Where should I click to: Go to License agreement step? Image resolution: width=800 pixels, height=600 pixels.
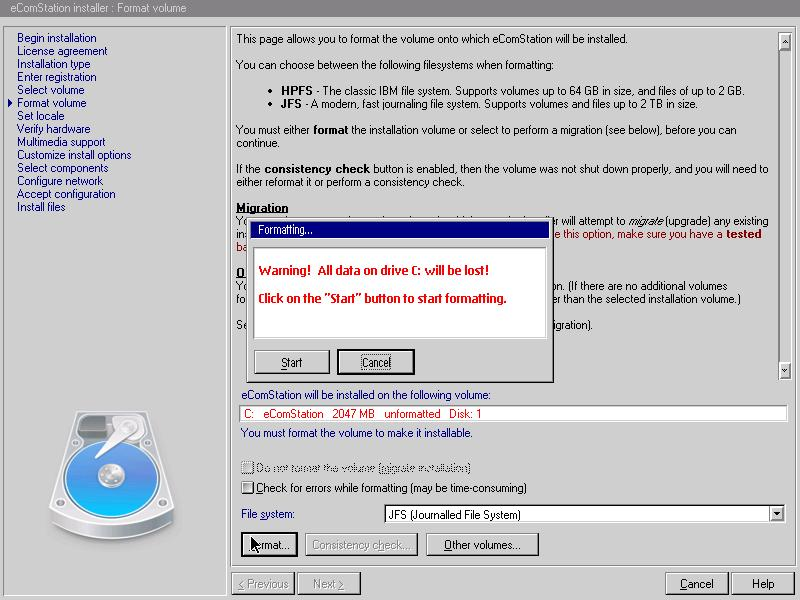pyautogui.click(x=62, y=51)
